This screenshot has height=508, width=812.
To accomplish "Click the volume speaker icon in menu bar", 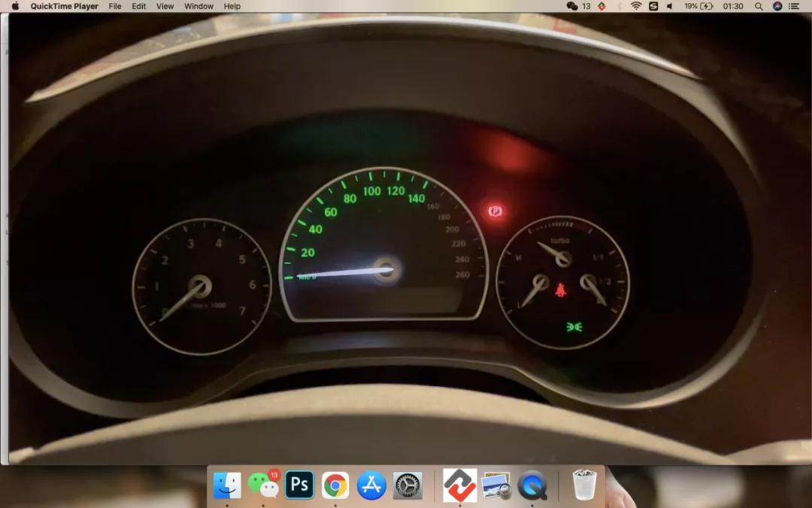I will pos(669,6).
